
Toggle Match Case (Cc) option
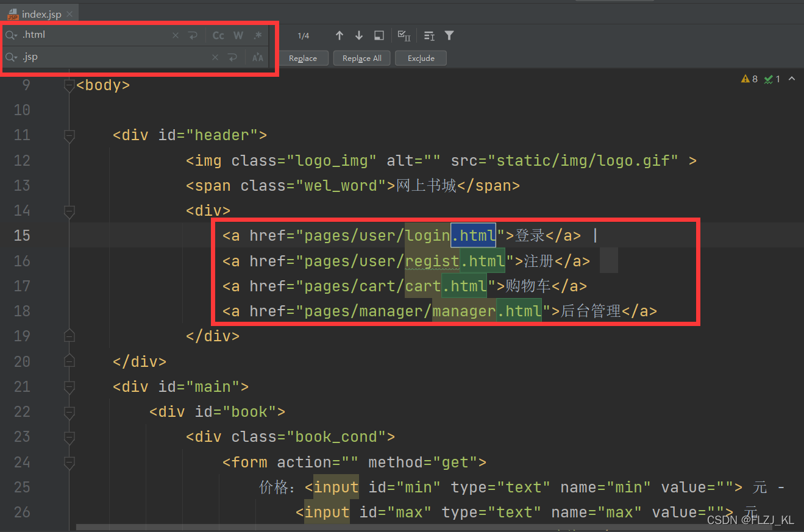tap(218, 36)
